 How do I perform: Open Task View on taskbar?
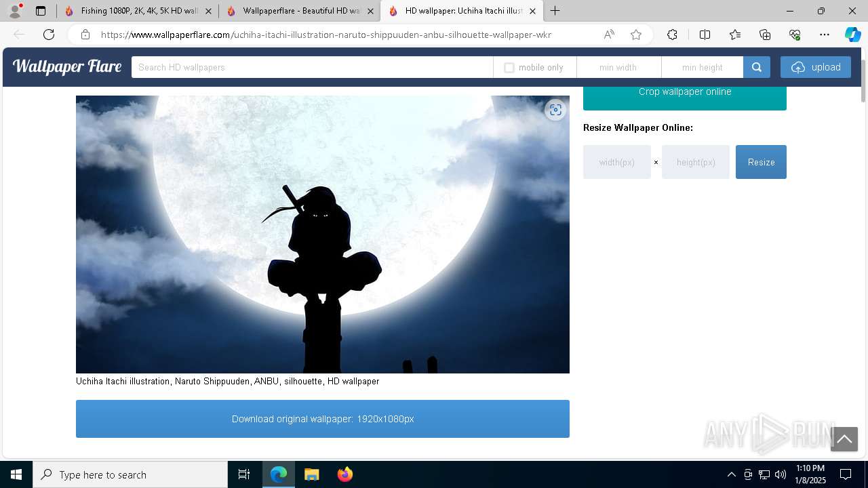coord(244,474)
